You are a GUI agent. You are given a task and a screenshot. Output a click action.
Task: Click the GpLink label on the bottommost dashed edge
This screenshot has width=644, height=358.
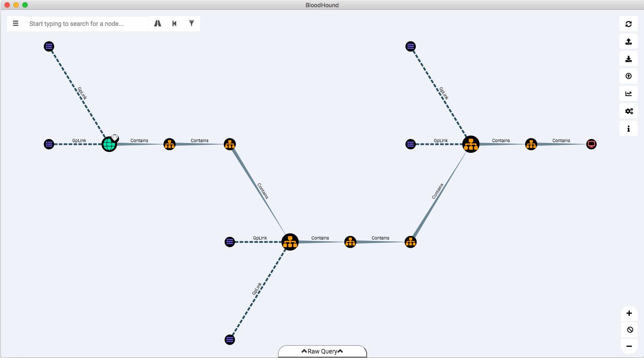point(257,289)
